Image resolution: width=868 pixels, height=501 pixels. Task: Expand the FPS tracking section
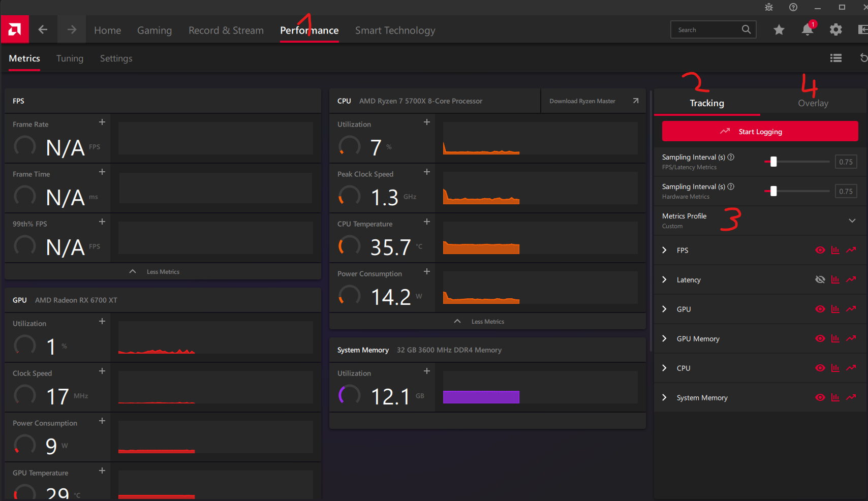tap(664, 250)
